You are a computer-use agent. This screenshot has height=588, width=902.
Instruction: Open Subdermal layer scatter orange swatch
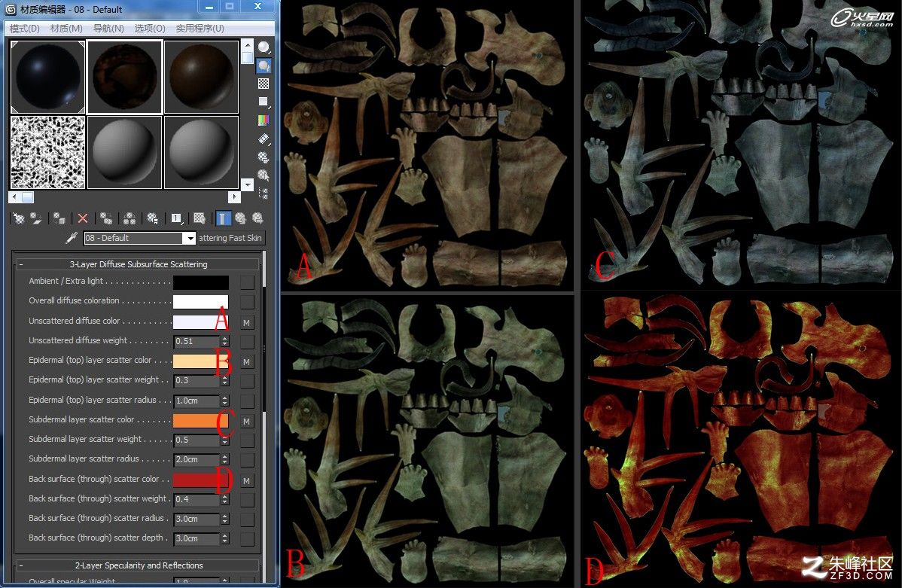[201, 421]
